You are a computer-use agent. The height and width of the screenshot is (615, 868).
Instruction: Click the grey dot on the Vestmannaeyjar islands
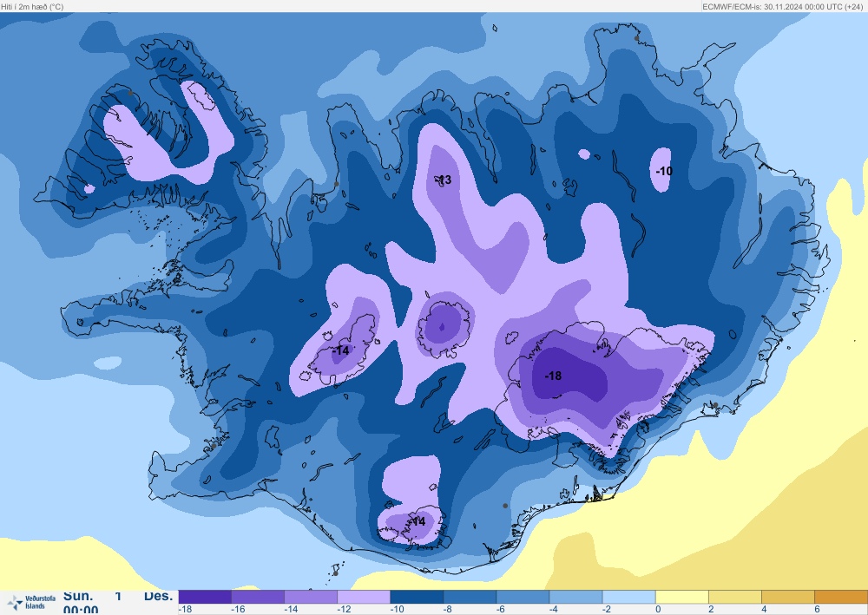335,573
